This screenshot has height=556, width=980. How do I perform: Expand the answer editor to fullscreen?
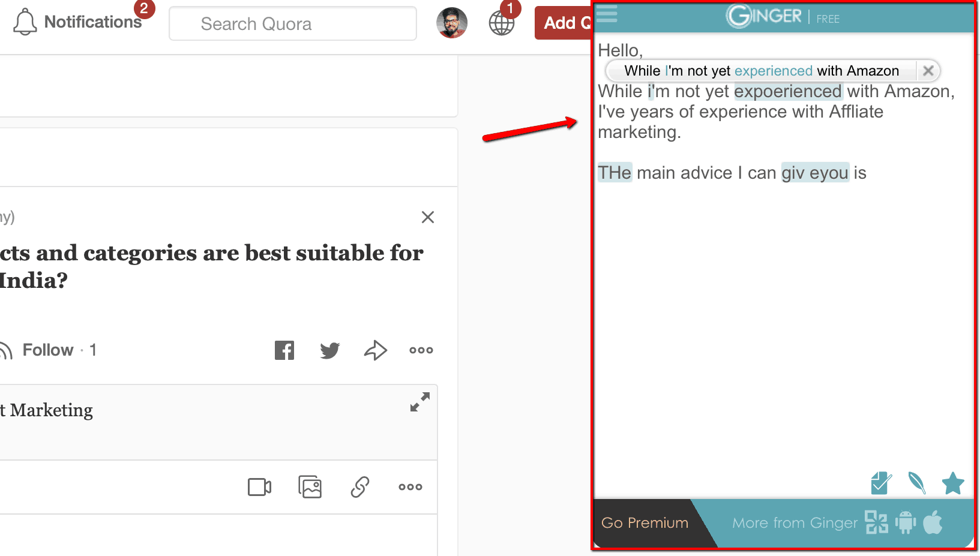tap(419, 402)
